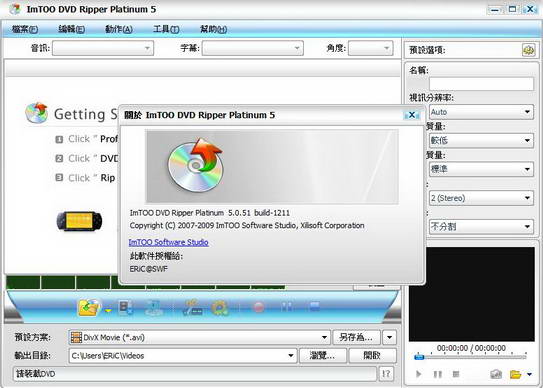Viewport: 543px width, 388px height.
Task: Click the video clip remove toolbar icon
Action: 125,307
